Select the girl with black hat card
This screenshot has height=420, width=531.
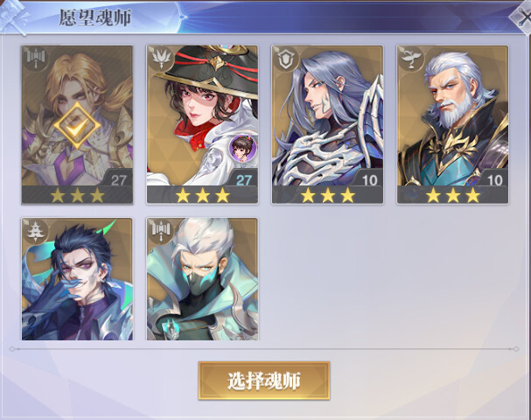coord(202,125)
